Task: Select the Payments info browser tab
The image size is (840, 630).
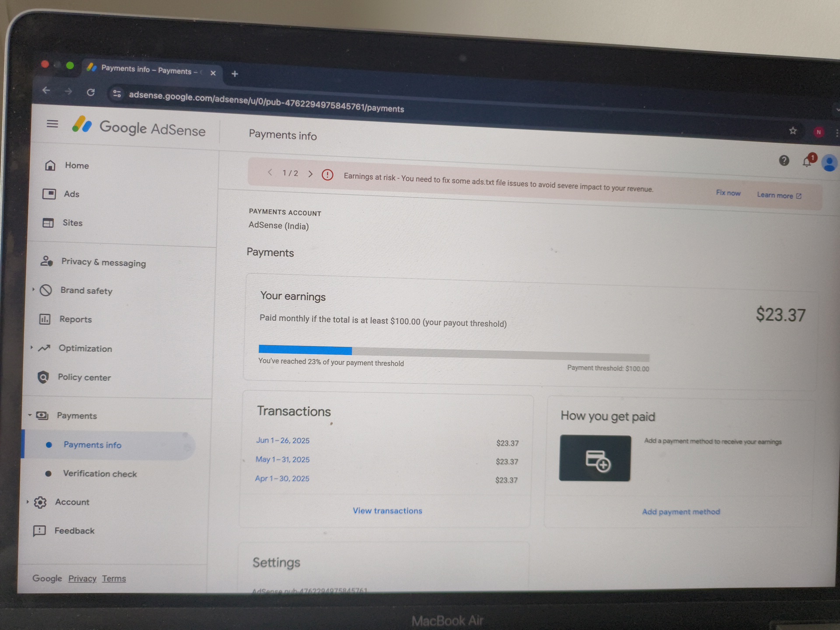Action: coord(149,70)
